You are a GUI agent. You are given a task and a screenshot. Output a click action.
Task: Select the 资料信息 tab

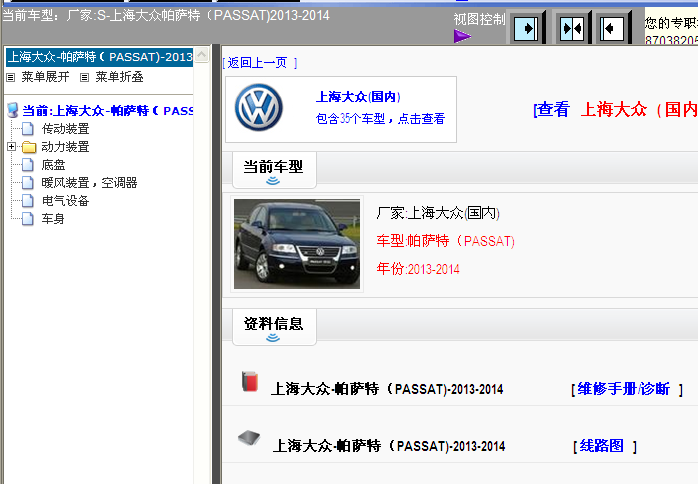point(274,327)
